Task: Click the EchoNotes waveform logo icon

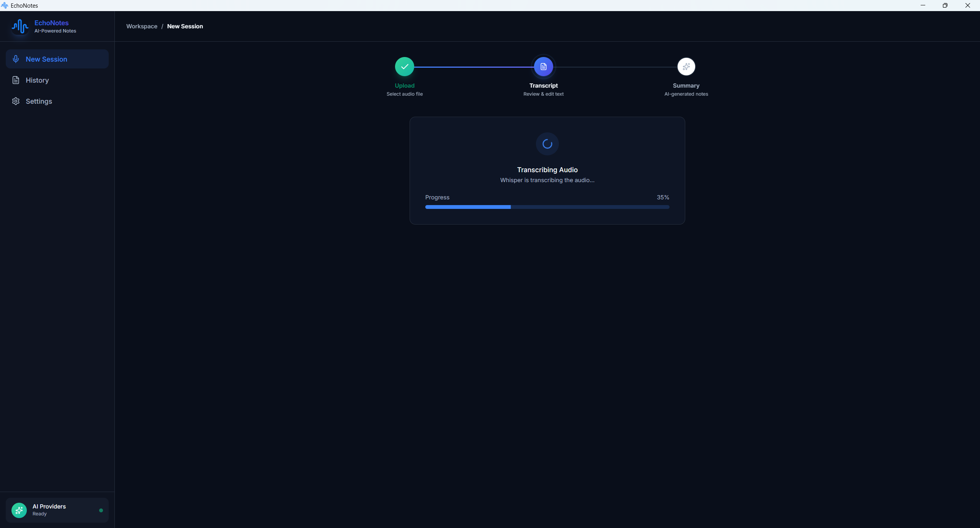Action: tap(20, 26)
